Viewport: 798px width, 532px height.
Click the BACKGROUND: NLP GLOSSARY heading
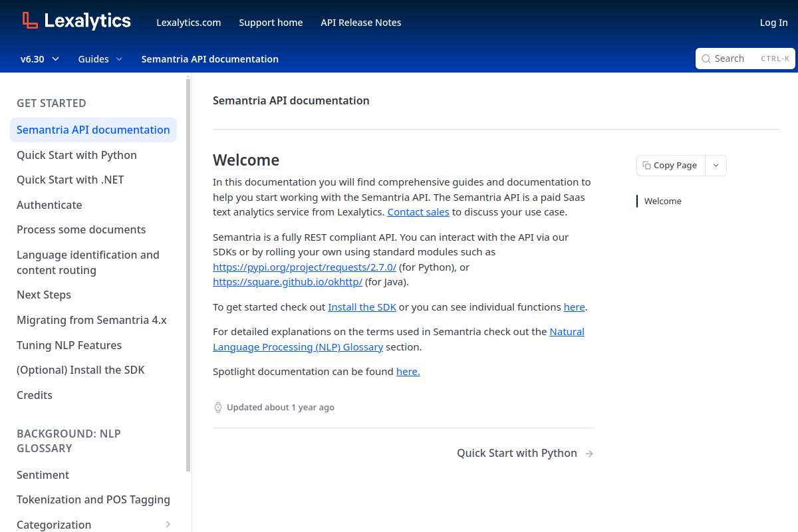point(68,441)
